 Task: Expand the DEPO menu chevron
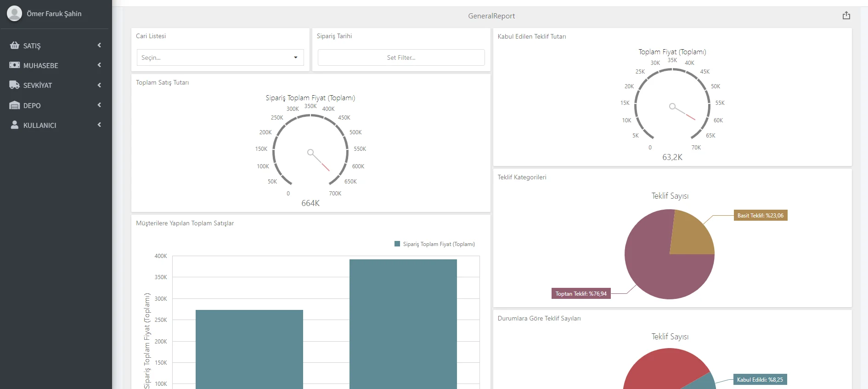[x=99, y=105]
